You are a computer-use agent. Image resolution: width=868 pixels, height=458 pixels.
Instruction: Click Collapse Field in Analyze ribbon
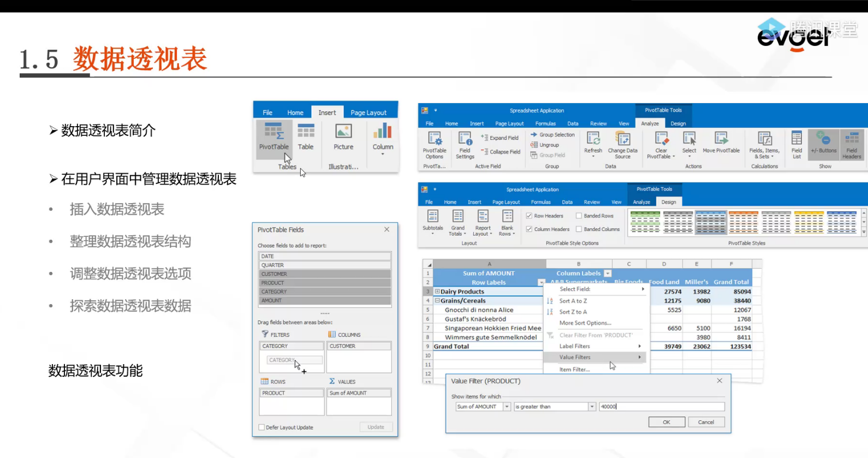(x=501, y=152)
